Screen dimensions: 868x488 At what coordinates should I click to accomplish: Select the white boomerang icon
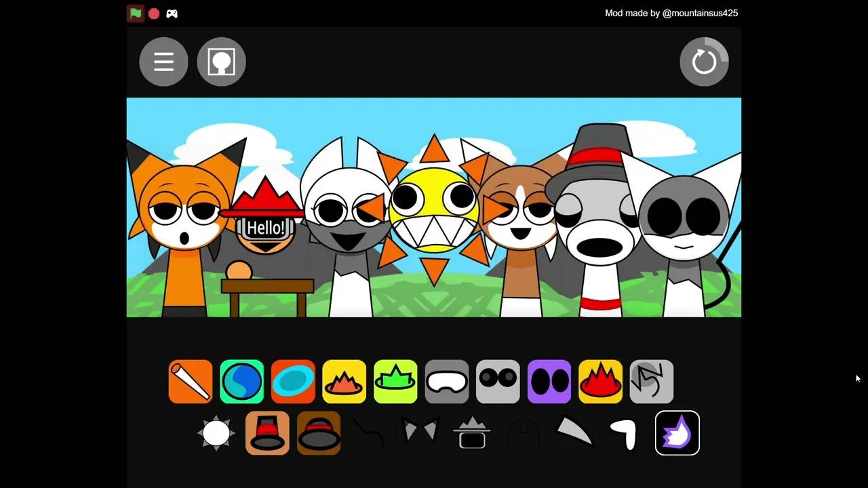pos(625,434)
